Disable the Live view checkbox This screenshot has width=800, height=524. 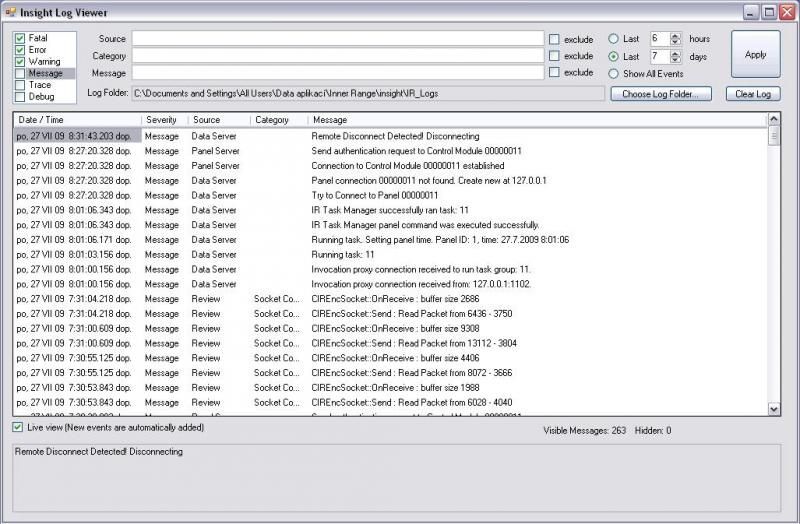18,427
